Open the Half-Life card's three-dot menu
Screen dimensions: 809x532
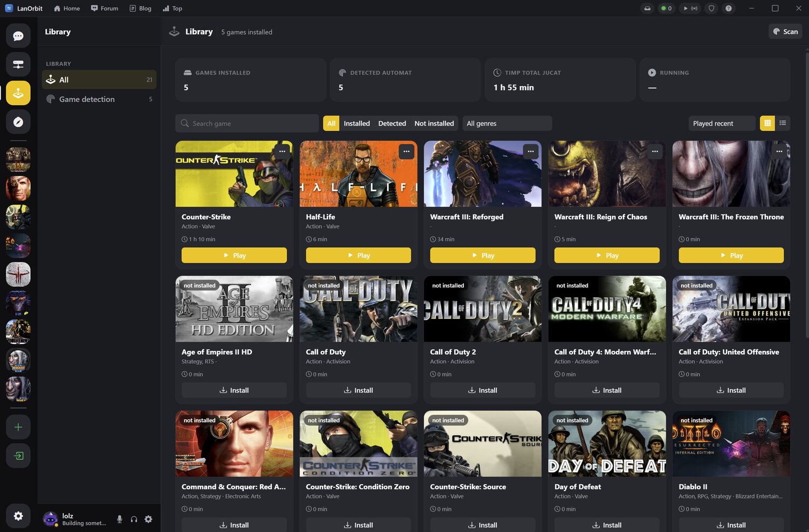click(406, 151)
